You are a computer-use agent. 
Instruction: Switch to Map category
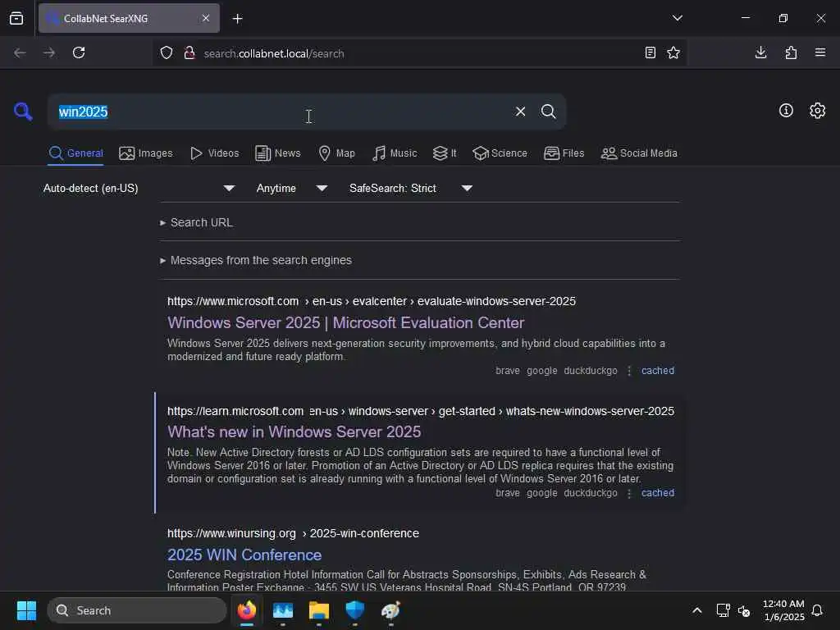point(337,153)
